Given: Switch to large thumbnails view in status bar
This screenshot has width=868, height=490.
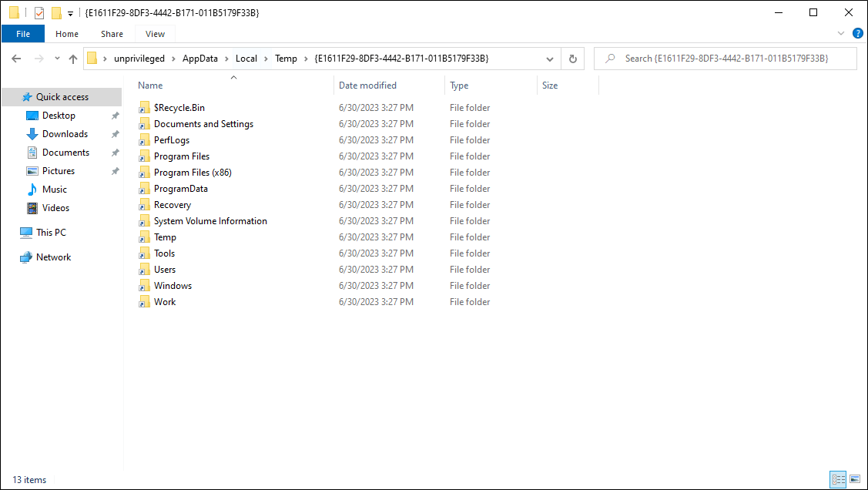Looking at the screenshot, I should (855, 479).
